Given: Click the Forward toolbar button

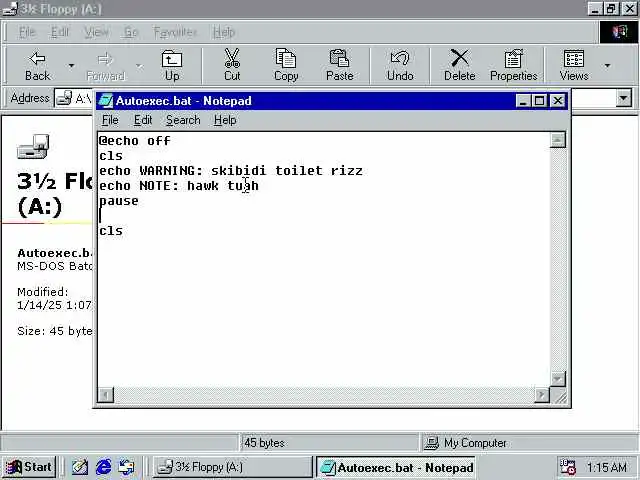Looking at the screenshot, I should tap(105, 66).
